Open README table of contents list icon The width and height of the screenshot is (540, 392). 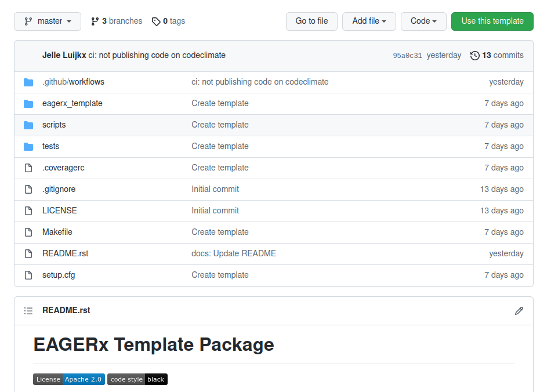pos(28,311)
